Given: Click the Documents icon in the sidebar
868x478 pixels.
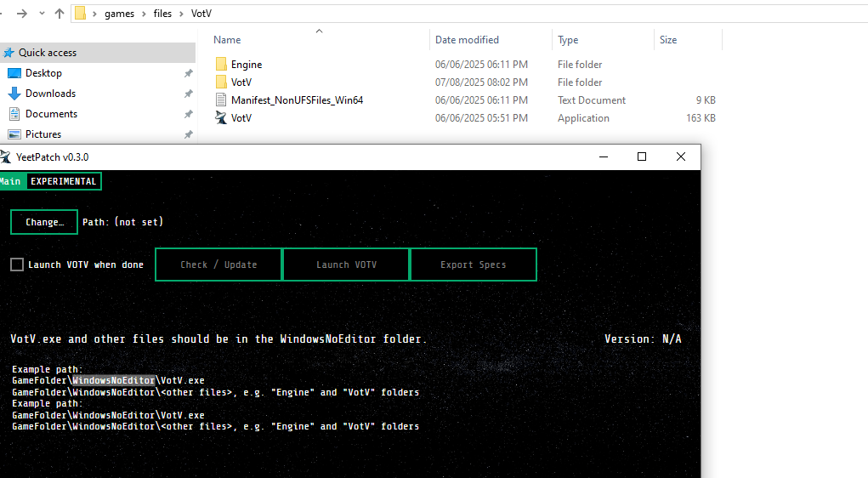Looking at the screenshot, I should [14, 114].
